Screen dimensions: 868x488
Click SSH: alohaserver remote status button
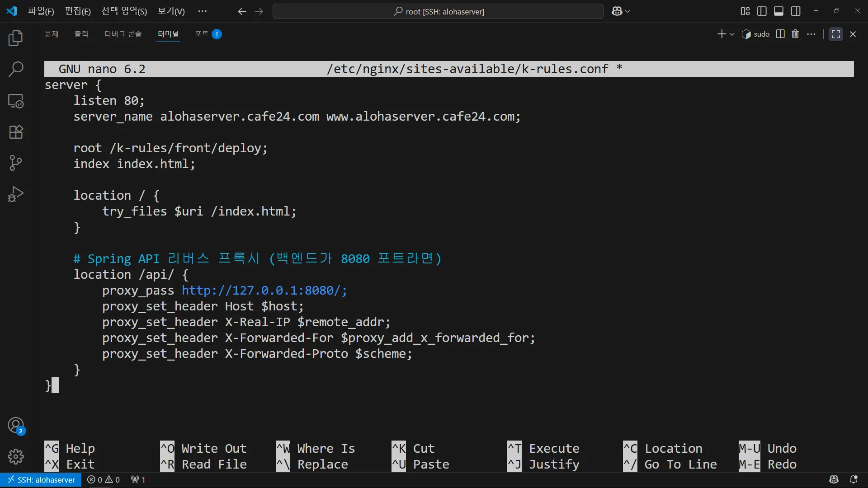[x=41, y=479]
